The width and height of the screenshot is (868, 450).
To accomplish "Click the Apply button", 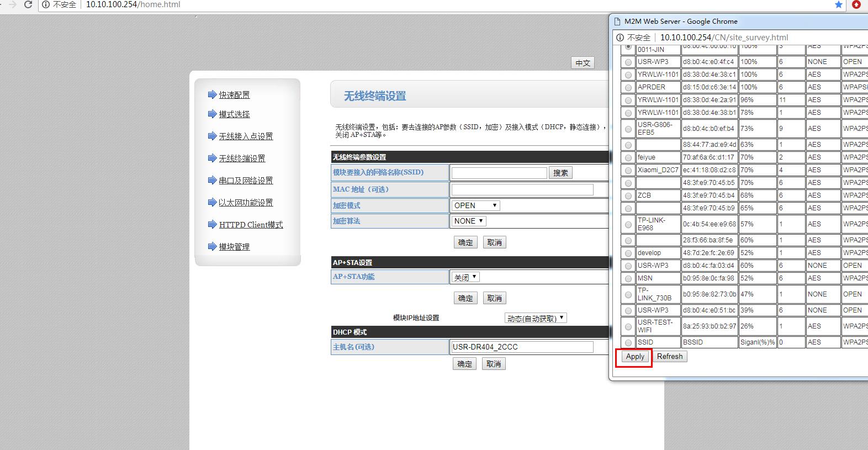I will [635, 357].
